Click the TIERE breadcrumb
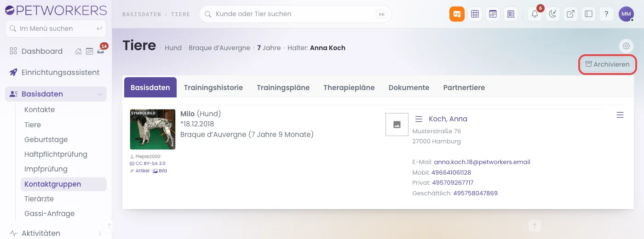The image size is (644, 239). coord(181,14)
